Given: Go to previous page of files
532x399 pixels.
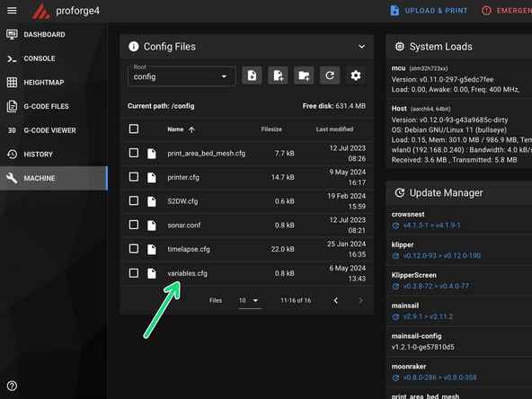Looking at the screenshot, I should pos(335,300).
